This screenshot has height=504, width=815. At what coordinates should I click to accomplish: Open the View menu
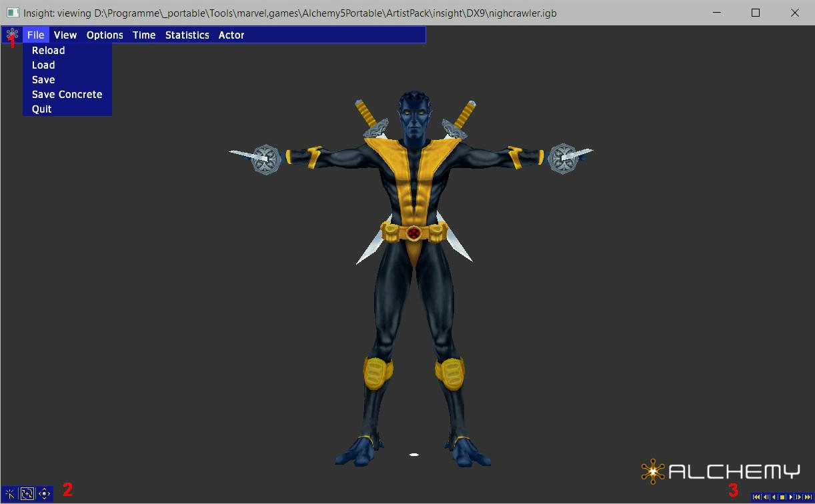point(65,35)
